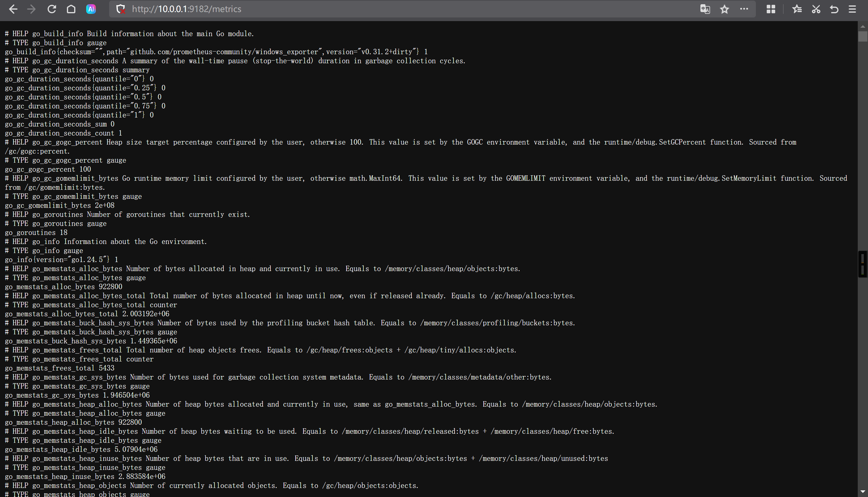868x497 pixels.
Task: Click the go_goroutines 18 metric line
Action: point(36,233)
